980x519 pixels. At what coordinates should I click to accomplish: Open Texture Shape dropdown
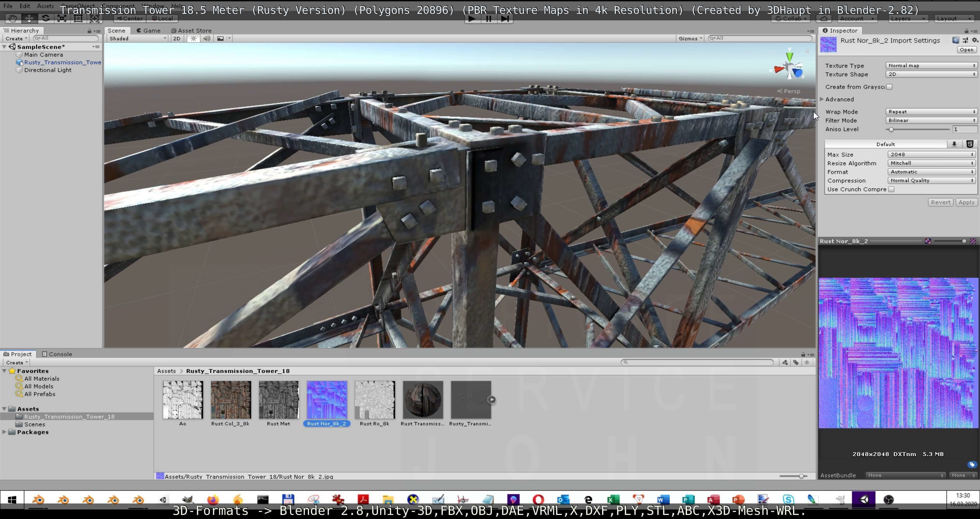(x=931, y=74)
